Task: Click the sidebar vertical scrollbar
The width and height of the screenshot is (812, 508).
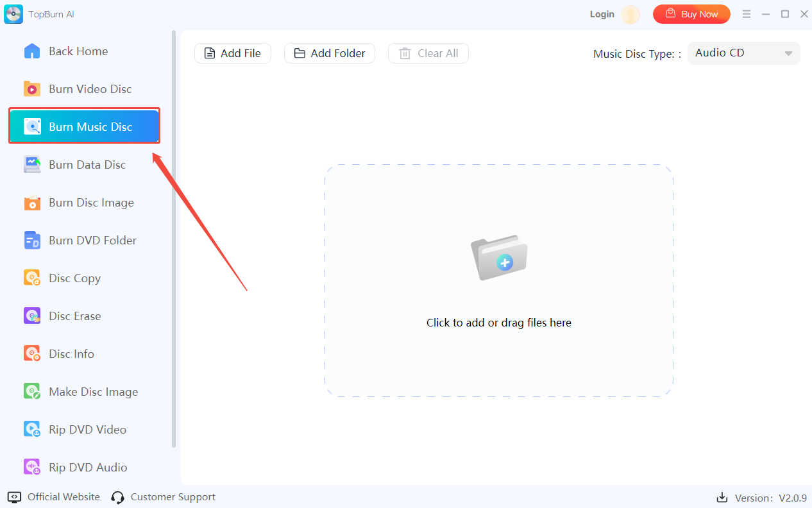Action: (x=174, y=239)
